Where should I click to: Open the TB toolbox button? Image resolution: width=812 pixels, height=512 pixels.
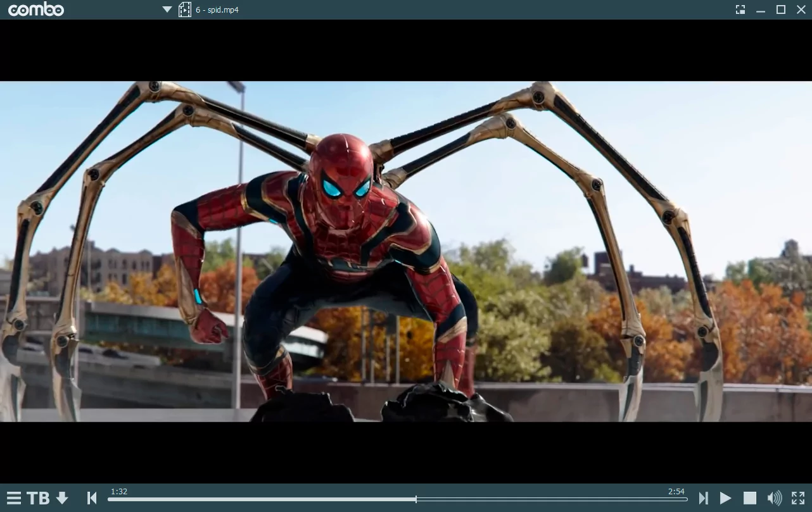click(x=38, y=498)
